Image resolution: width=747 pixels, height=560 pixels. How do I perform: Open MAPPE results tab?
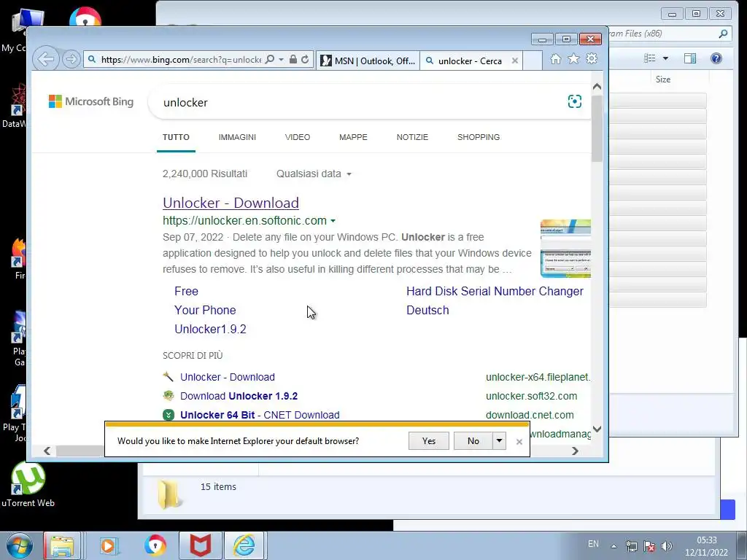[x=353, y=137]
